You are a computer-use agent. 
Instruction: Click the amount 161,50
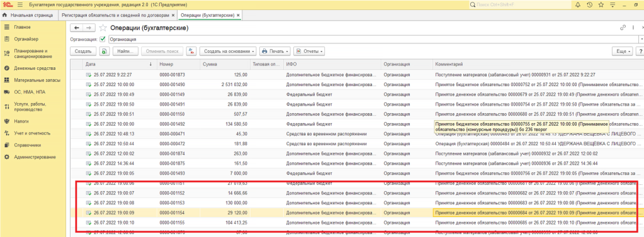point(240,163)
